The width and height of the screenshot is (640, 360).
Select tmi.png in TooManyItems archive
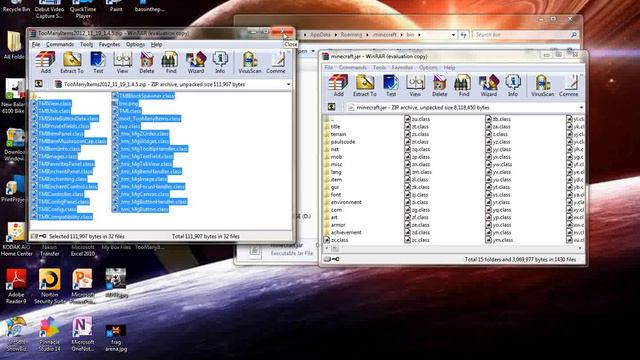125,104
